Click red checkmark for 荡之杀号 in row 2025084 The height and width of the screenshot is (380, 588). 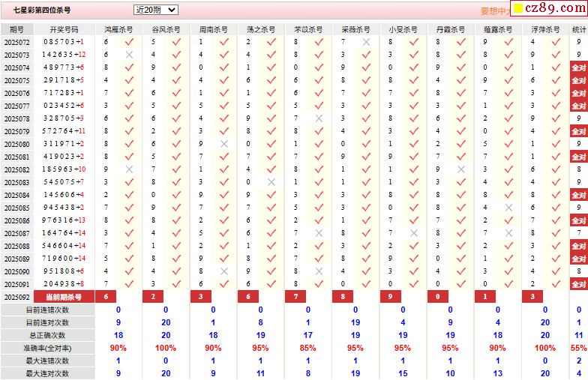[x=271, y=195]
